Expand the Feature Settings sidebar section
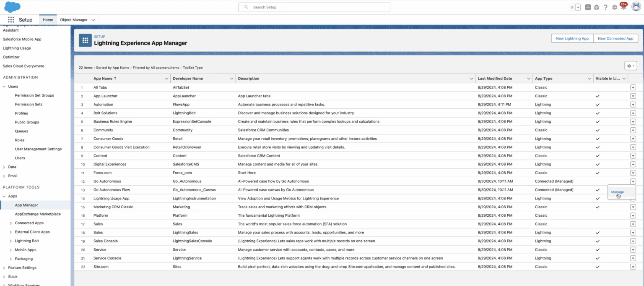 click(4, 268)
